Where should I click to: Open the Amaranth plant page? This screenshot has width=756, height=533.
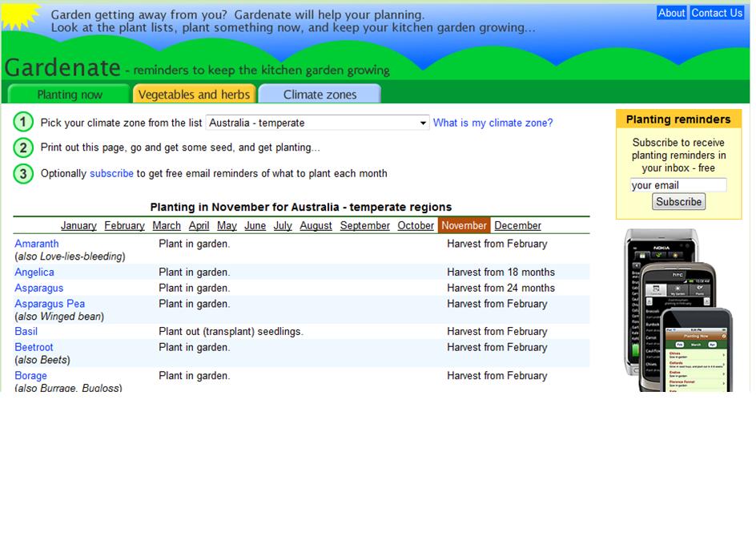pos(37,244)
